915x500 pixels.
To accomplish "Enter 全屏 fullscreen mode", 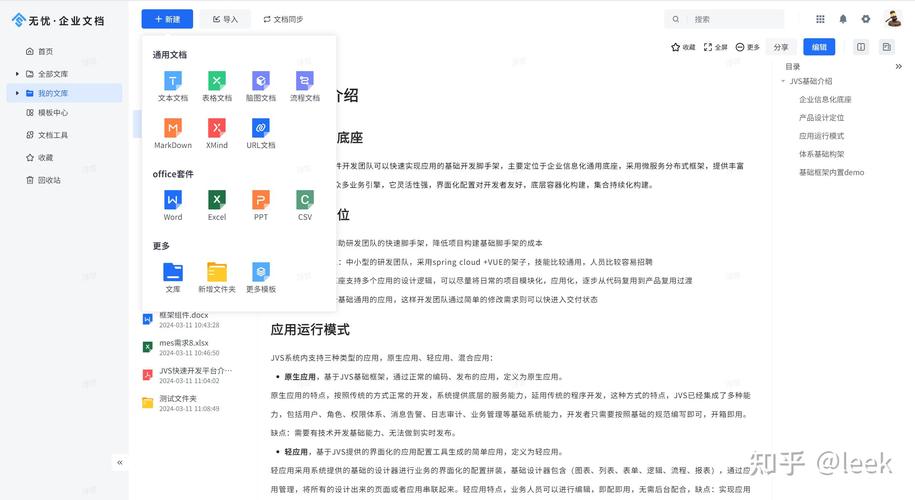I will (x=715, y=47).
